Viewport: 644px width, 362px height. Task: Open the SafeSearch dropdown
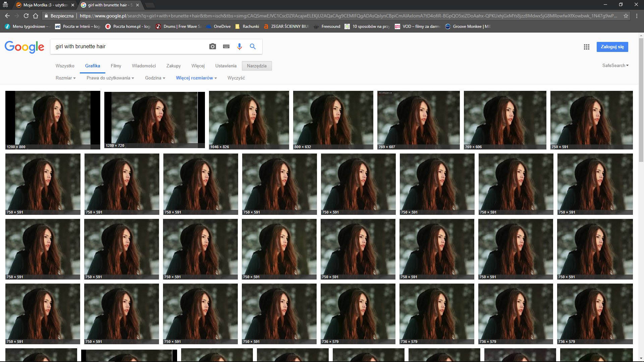point(615,66)
